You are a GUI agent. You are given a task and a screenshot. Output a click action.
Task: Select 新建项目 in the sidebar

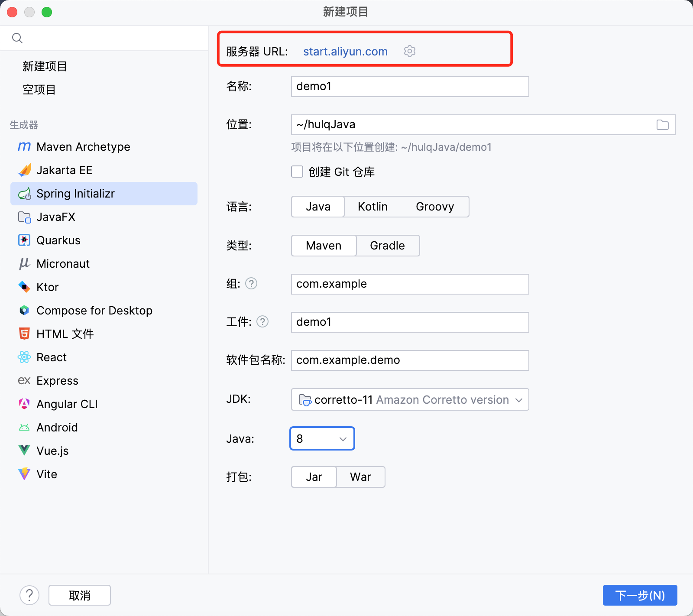[45, 66]
